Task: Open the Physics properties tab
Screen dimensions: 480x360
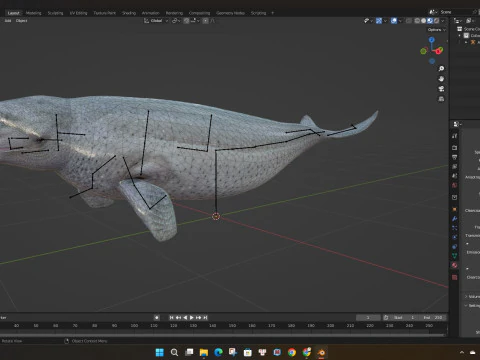Action: coord(454,237)
